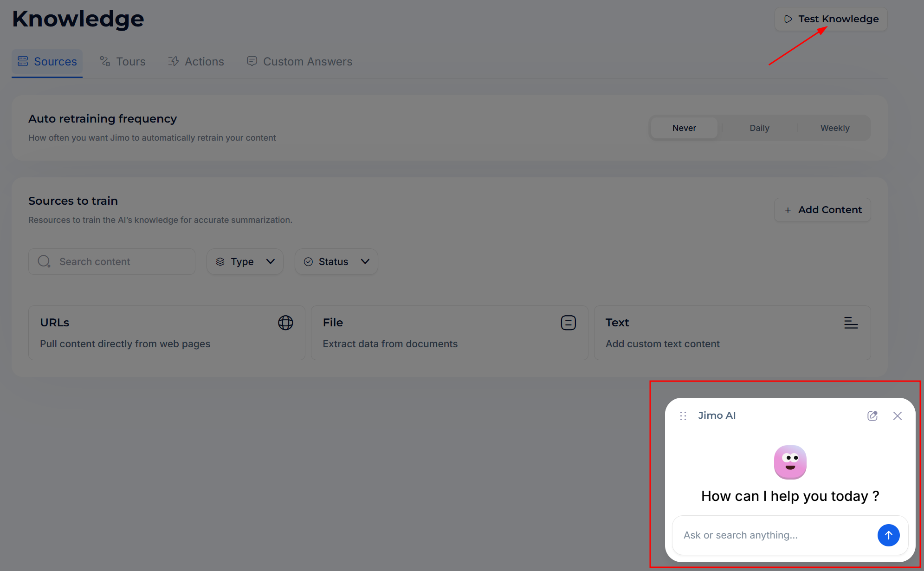Set retraining frequency to Never
The width and height of the screenshot is (924, 571).
tap(684, 128)
